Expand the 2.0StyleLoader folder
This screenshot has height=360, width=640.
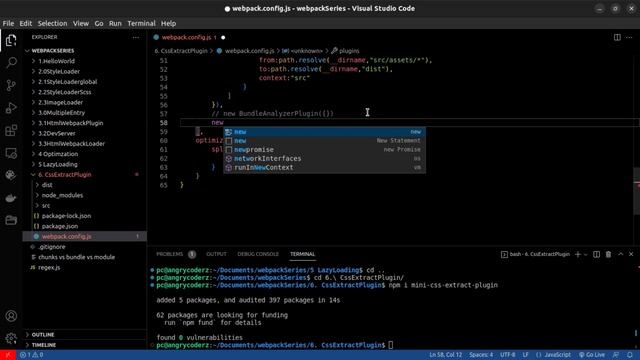pos(59,71)
